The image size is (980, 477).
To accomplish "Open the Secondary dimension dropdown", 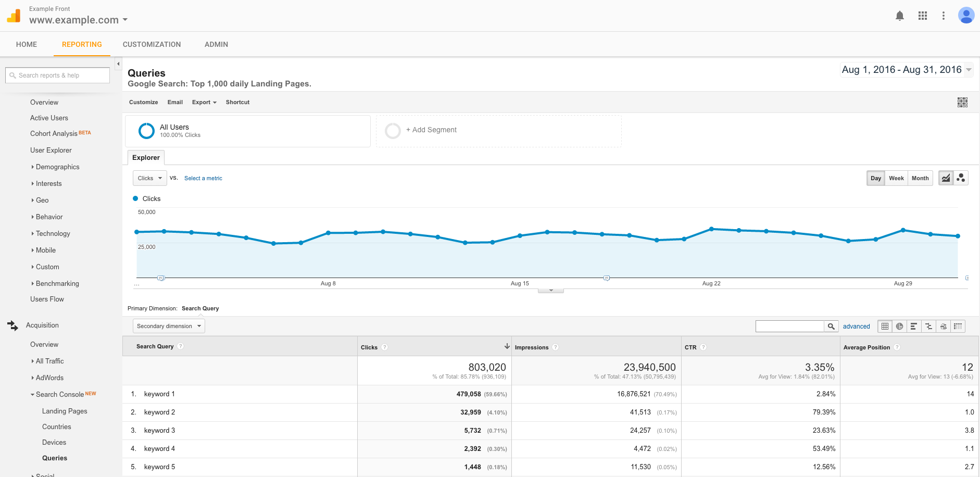I will click(x=168, y=325).
